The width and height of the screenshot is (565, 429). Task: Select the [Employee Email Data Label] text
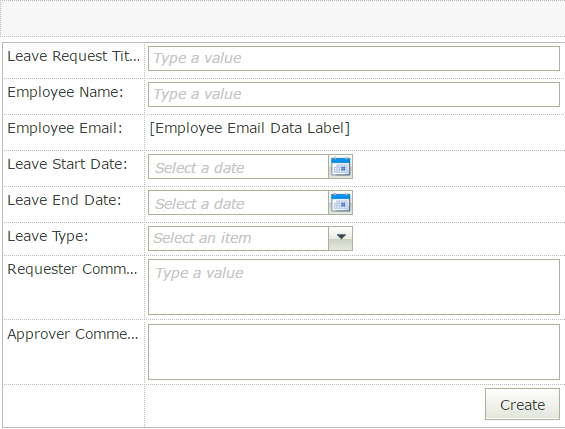(250, 128)
